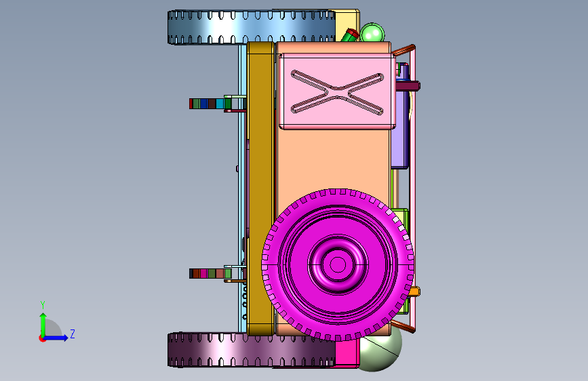Select the hub center of magenta wheel
Image resolution: width=588 pixels, height=381 pixels.
coord(338,265)
